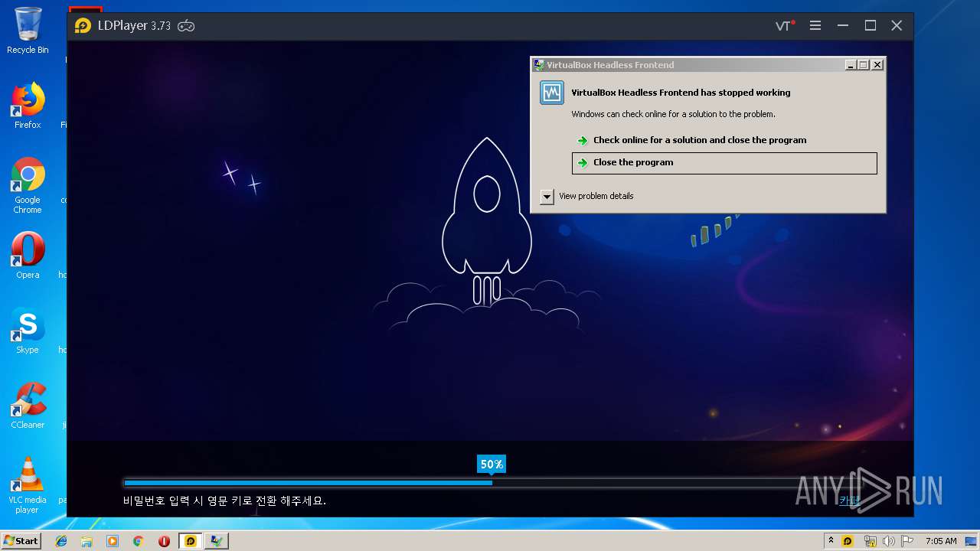
Task: Switch to VirtualBox crash dialog taskbar button
Action: [x=217, y=541]
